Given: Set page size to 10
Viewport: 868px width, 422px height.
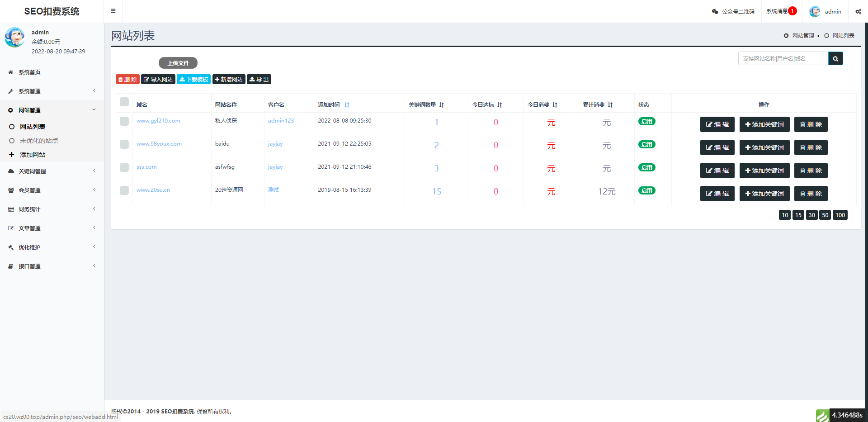Looking at the screenshot, I should [785, 215].
